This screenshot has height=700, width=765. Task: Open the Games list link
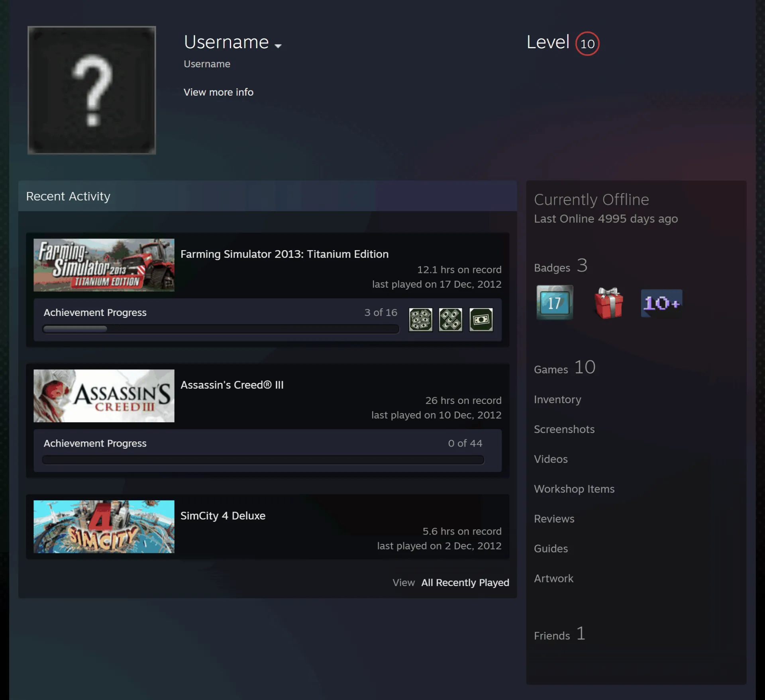[565, 368]
